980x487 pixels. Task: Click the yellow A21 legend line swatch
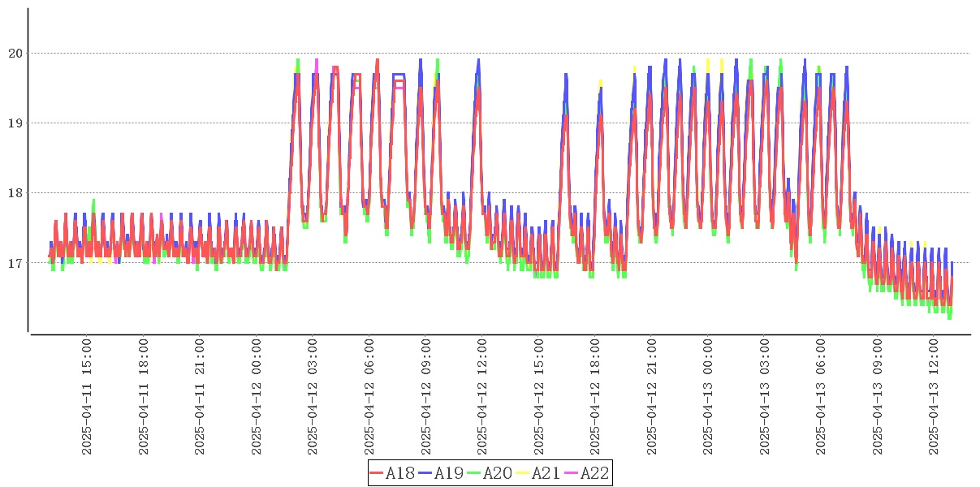[523, 473]
